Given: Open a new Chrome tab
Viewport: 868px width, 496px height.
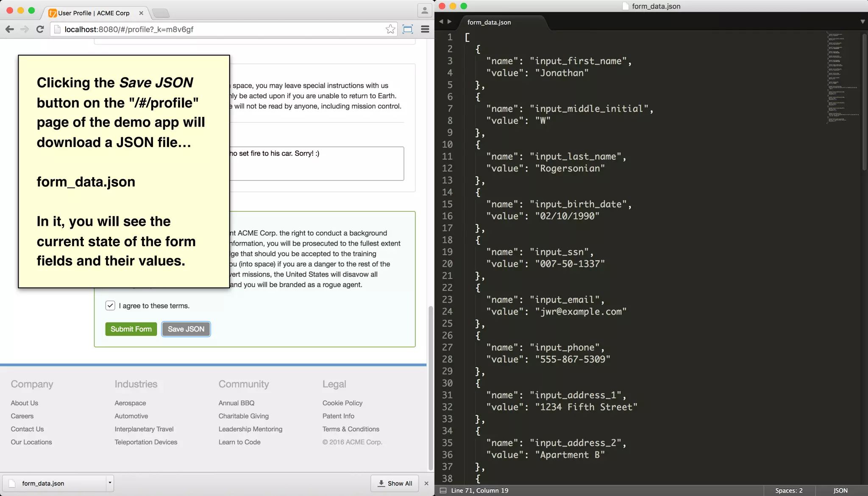Looking at the screenshot, I should (161, 14).
